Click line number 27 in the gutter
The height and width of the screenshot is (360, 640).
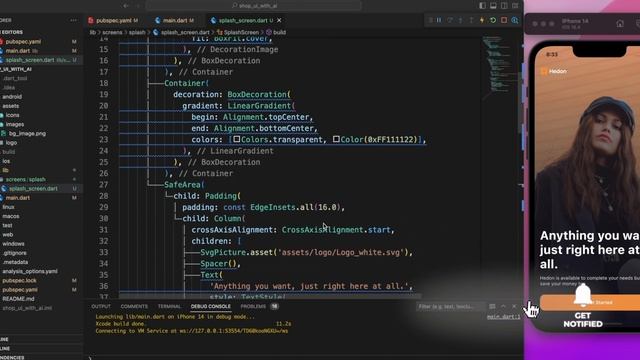click(x=103, y=184)
